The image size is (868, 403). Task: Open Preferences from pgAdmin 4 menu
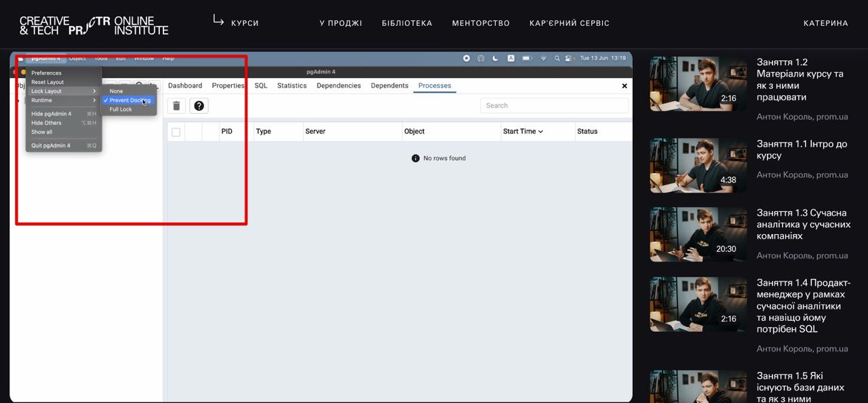[x=46, y=73]
